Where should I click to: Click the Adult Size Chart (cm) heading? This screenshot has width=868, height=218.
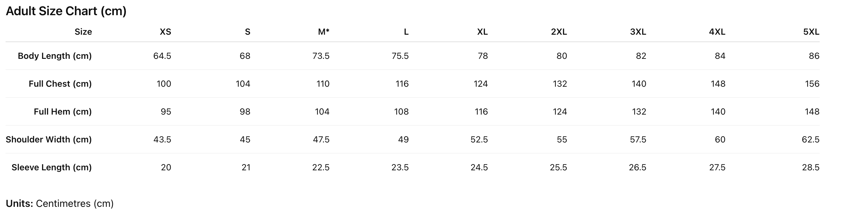pos(66,11)
